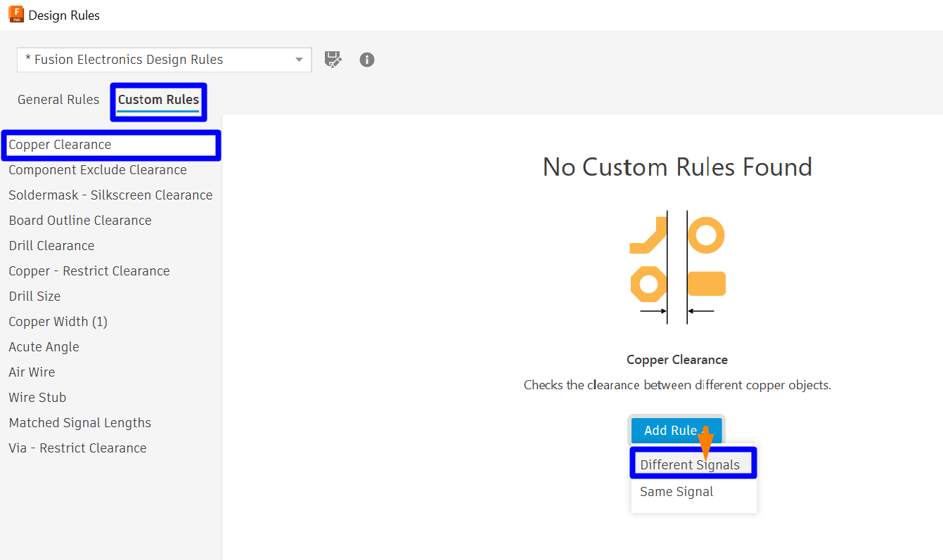
Task: Open the information icon next to save
Action: tap(366, 60)
